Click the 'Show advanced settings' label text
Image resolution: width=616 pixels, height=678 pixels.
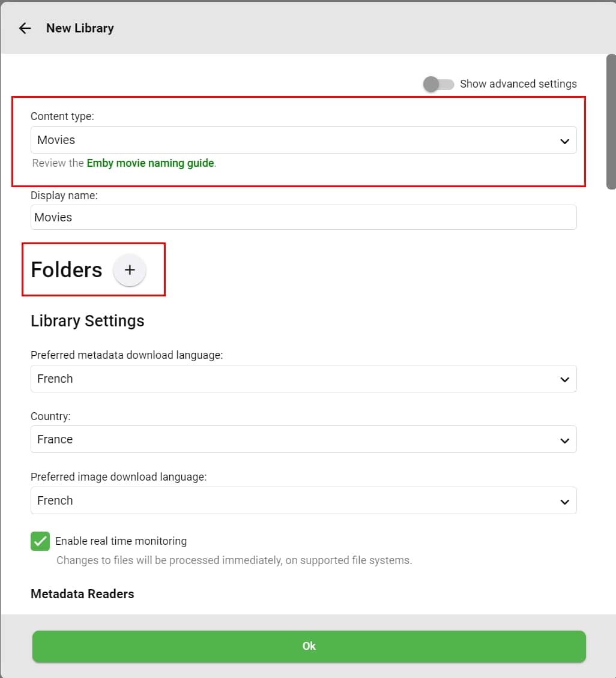click(x=518, y=84)
